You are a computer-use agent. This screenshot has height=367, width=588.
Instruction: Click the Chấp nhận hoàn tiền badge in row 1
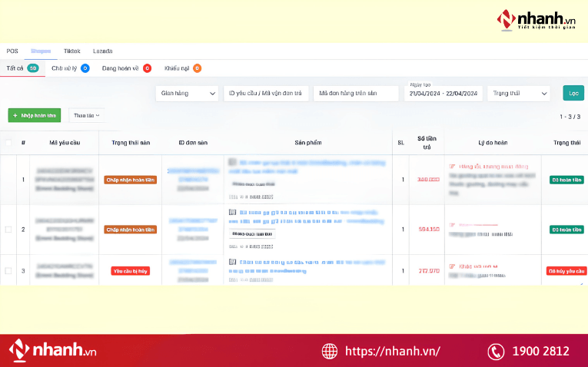click(131, 180)
